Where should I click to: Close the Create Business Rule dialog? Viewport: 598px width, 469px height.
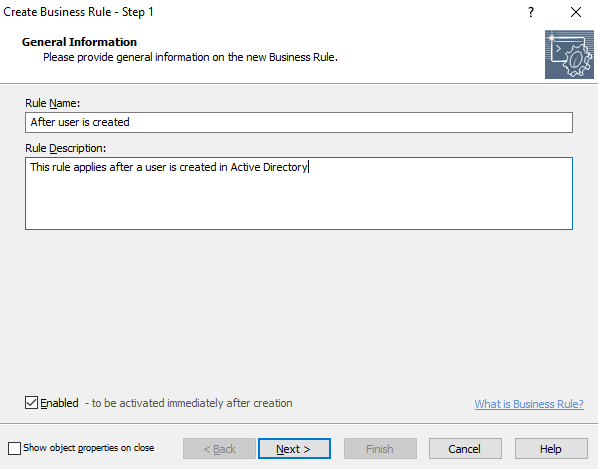576,12
